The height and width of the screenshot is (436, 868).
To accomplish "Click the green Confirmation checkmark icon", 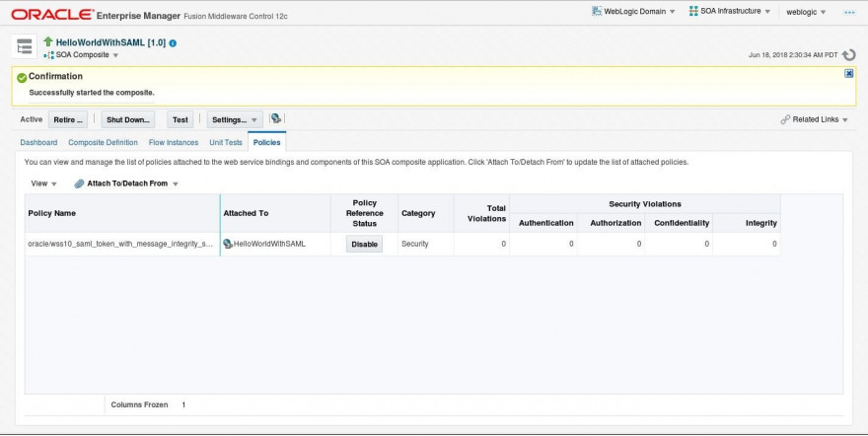I will point(22,78).
